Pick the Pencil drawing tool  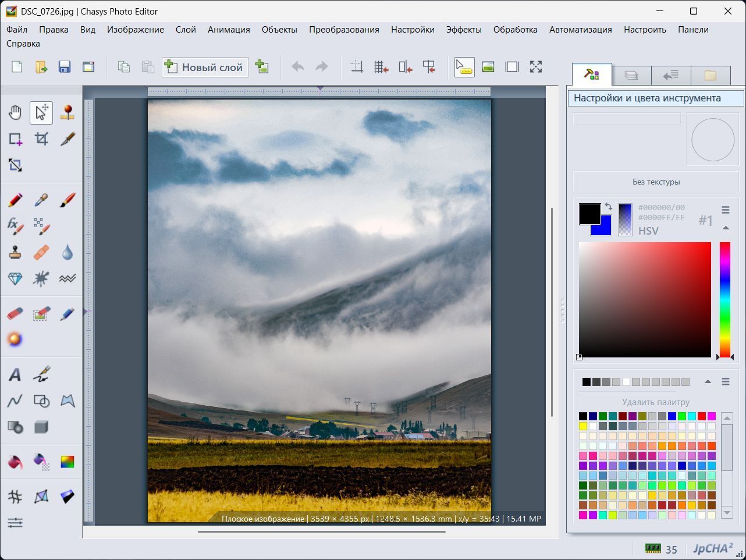[x=15, y=200]
